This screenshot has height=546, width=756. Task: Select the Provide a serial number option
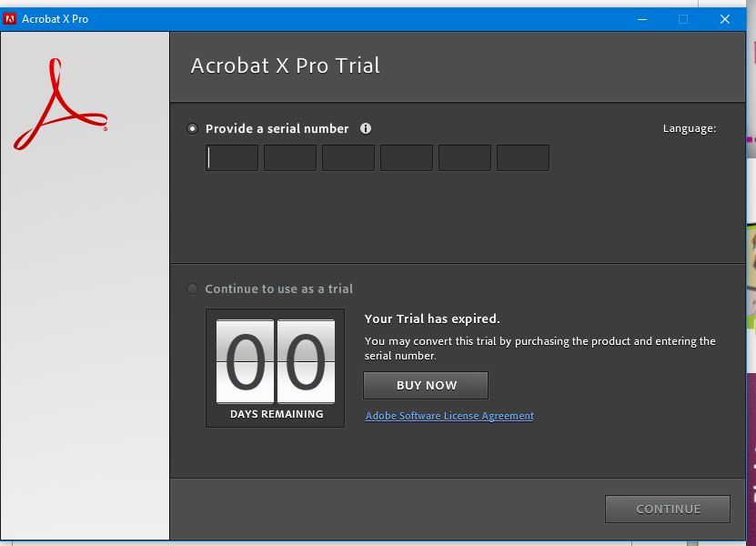click(192, 129)
